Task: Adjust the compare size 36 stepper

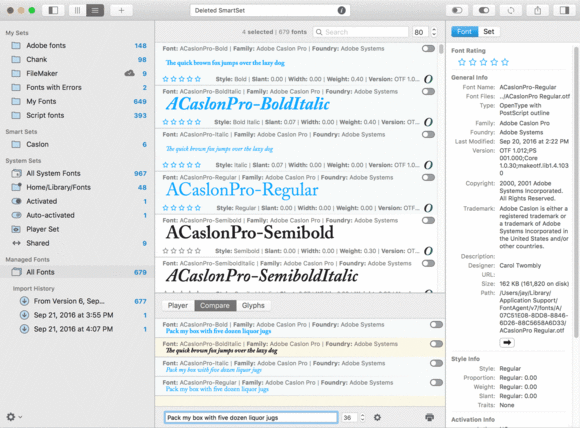Action: (x=362, y=417)
